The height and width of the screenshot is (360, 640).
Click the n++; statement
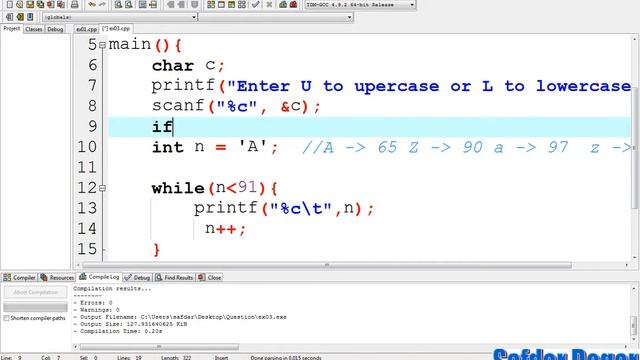225,229
